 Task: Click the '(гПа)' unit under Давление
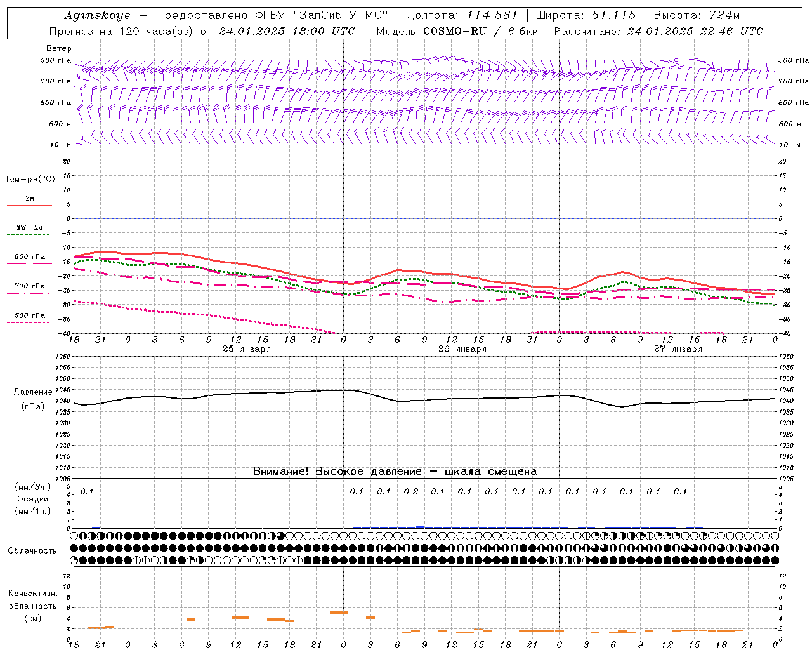tap(33, 407)
